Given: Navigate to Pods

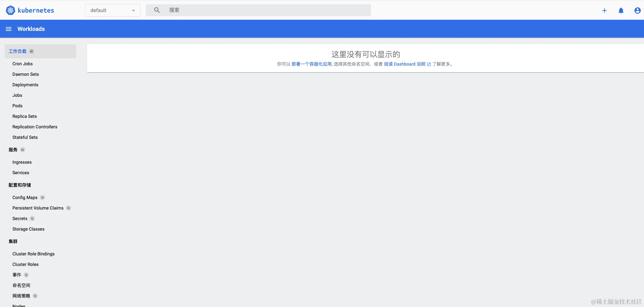Looking at the screenshot, I should point(17,106).
